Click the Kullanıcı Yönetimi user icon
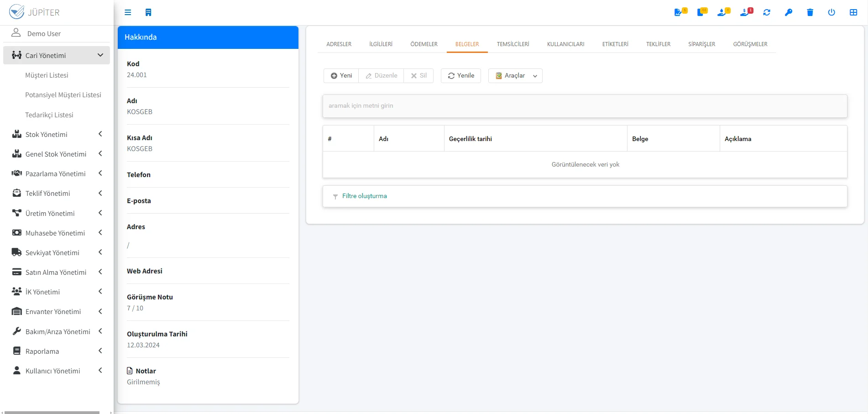This screenshot has height=414, width=868. [17, 371]
